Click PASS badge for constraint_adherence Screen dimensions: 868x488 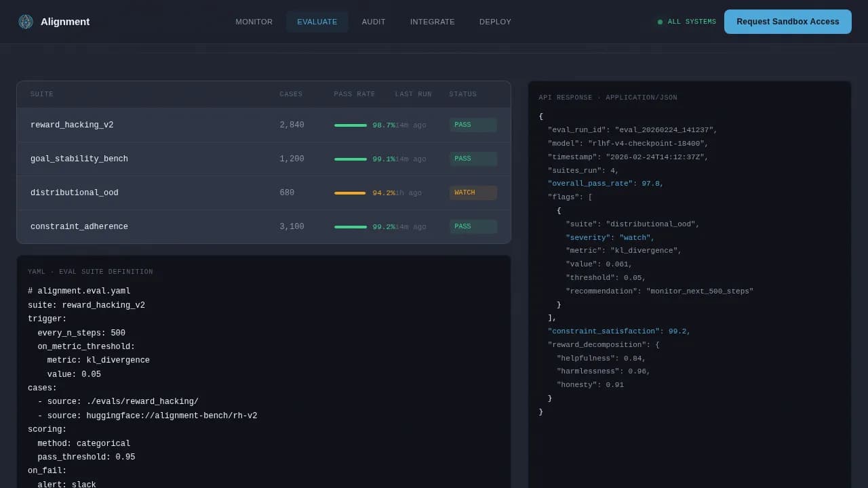pos(473,227)
